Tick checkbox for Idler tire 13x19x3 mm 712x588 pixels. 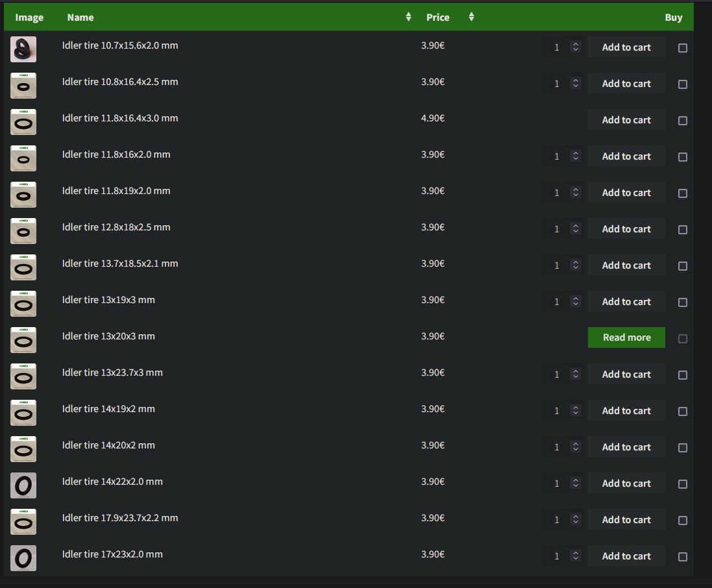point(683,302)
